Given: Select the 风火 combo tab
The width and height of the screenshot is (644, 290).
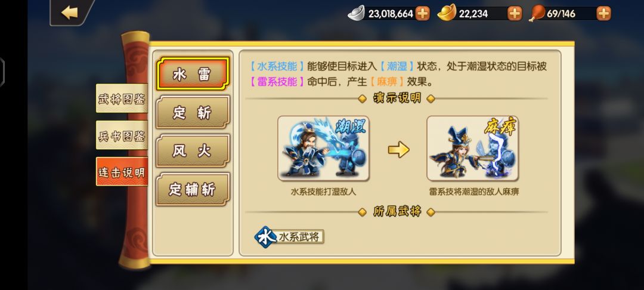Looking at the screenshot, I should 192,151.
